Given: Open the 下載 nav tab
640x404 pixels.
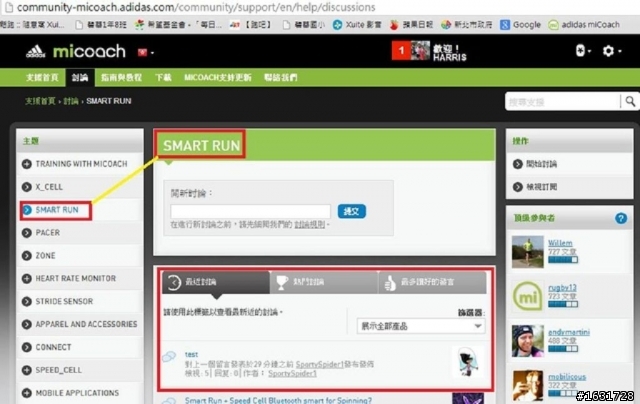Looking at the screenshot, I should 163,78.
